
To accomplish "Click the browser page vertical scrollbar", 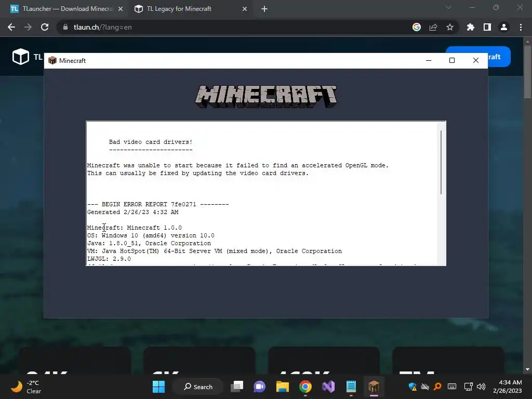I will click(x=527, y=72).
